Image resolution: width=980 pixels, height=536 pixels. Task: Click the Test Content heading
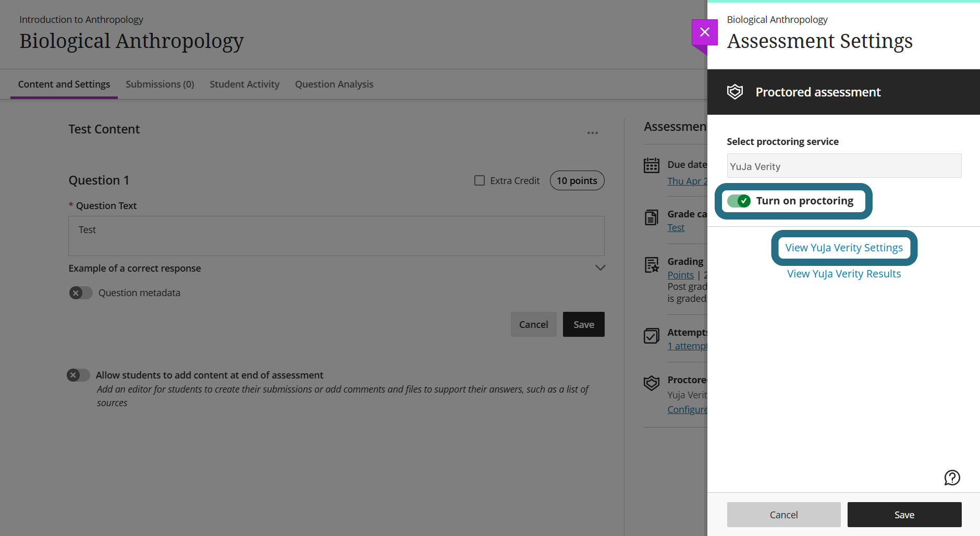tap(104, 129)
